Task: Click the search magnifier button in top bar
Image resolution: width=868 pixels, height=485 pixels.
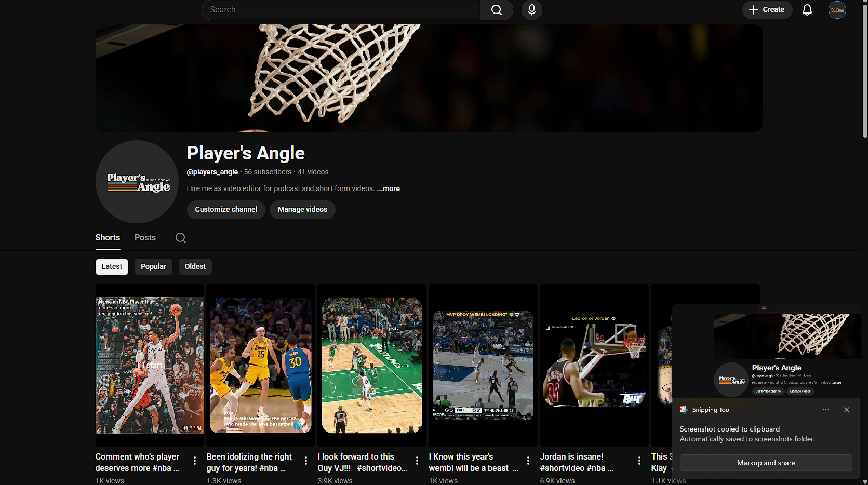Action: coord(497,10)
